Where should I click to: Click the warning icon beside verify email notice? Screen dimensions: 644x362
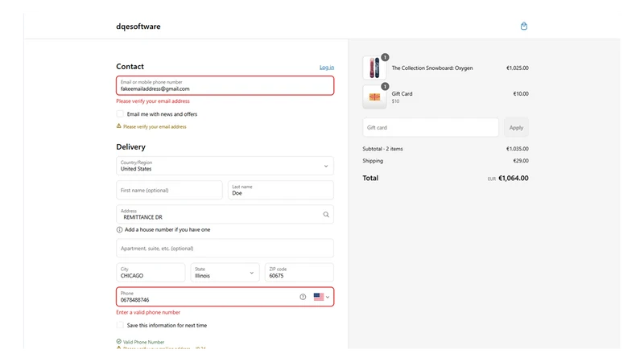pyautogui.click(x=118, y=126)
